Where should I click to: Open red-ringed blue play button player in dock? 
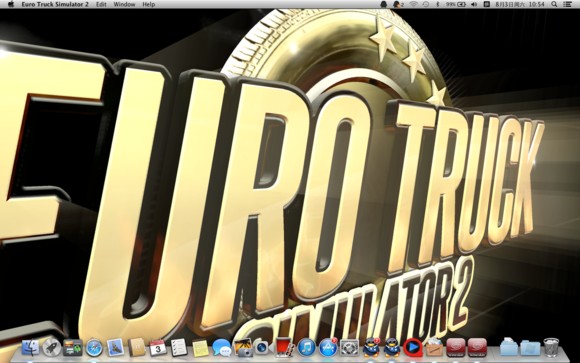click(413, 348)
